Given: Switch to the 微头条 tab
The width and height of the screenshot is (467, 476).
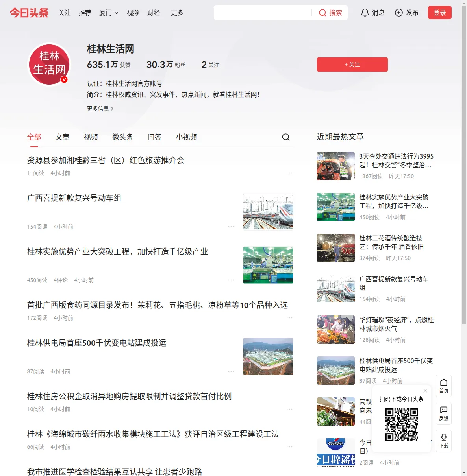Looking at the screenshot, I should (x=123, y=137).
